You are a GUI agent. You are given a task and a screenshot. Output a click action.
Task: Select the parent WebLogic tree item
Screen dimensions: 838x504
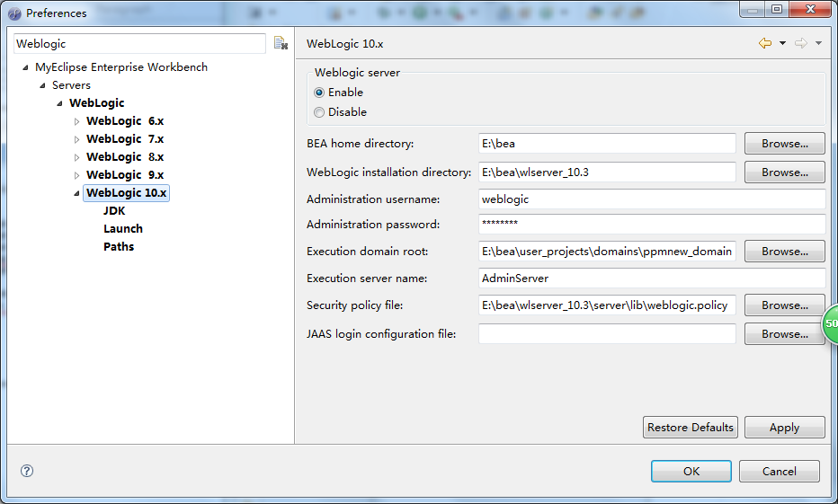tap(97, 103)
